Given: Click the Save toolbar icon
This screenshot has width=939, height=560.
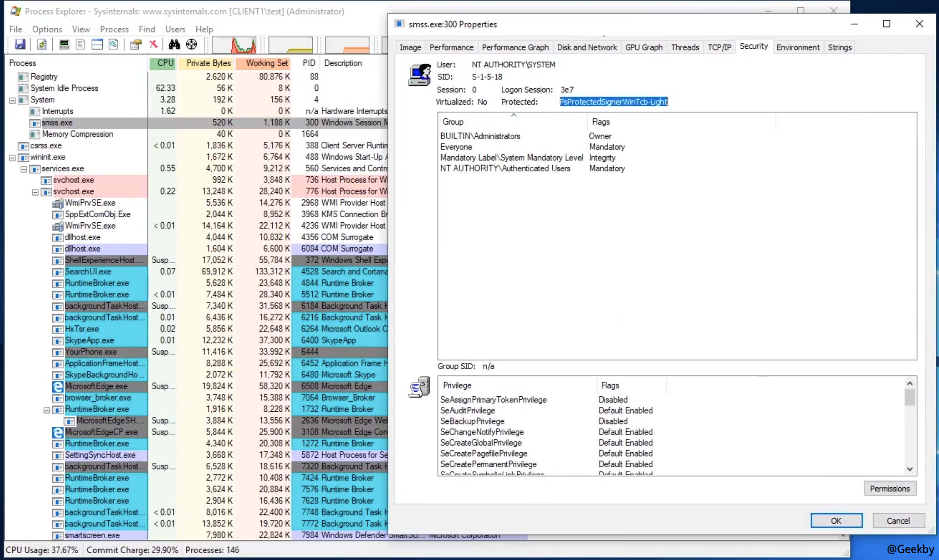Looking at the screenshot, I should pyautogui.click(x=20, y=44).
